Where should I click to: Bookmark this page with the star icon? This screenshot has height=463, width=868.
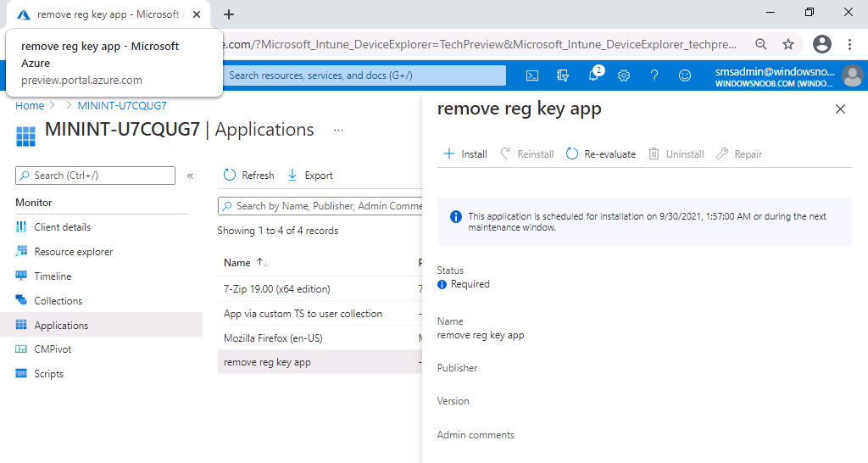coord(788,44)
